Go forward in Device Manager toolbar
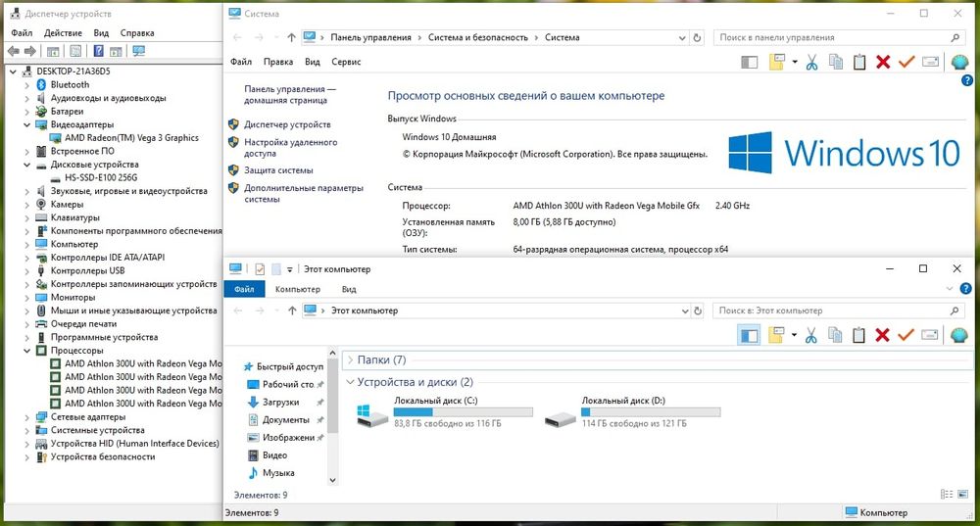This screenshot has width=980, height=526. tap(29, 51)
